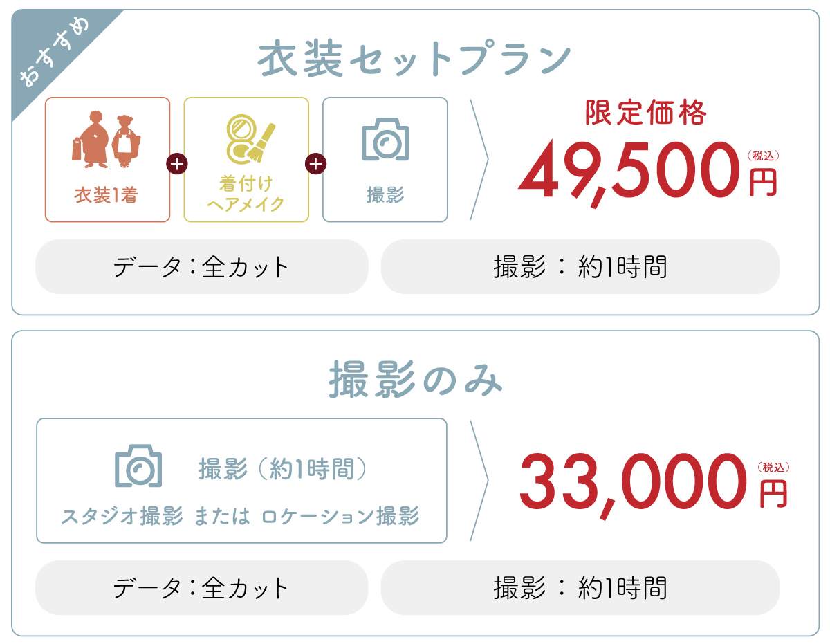This screenshot has height=644, width=830.
Task: Select the 着付け ヘアメイク box
Action: 246,160
